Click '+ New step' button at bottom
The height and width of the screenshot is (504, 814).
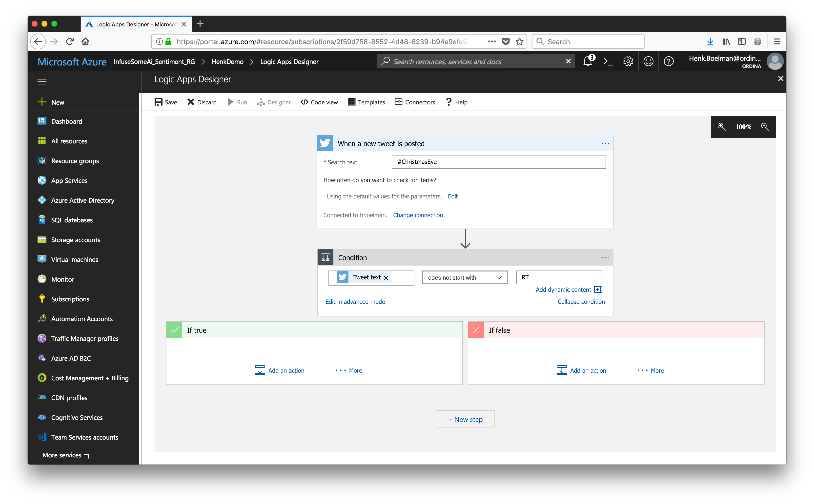point(465,419)
